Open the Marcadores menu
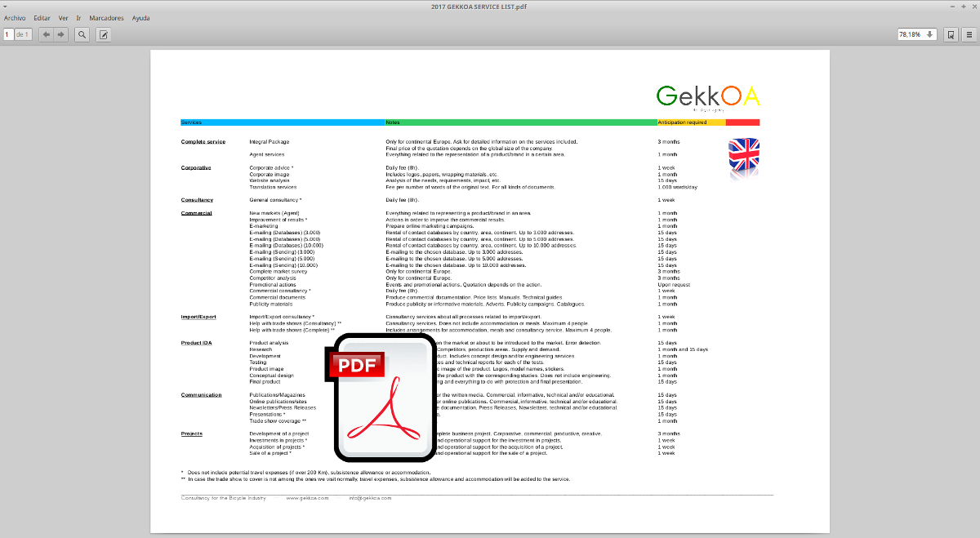980x538 pixels. point(106,17)
